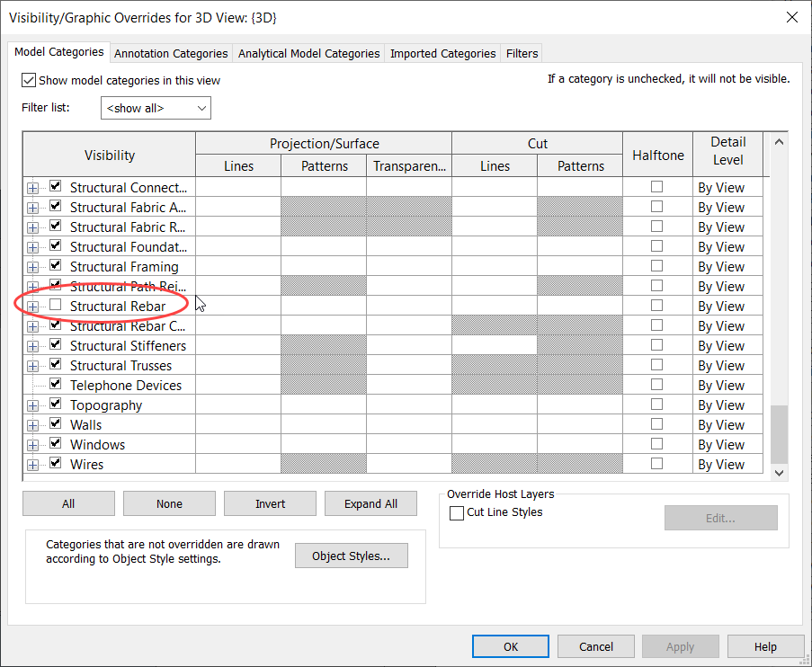Expand the Walls category node
This screenshot has width=812, height=667.
click(32, 424)
